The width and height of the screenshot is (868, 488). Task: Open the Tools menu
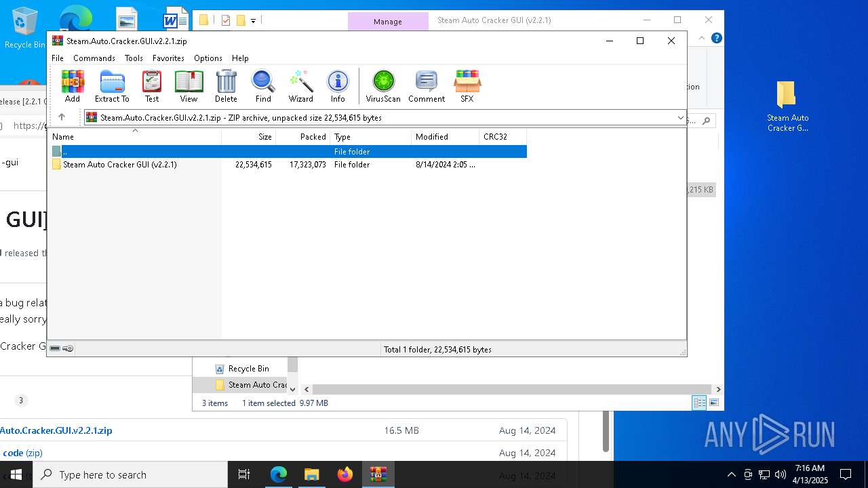tap(134, 58)
